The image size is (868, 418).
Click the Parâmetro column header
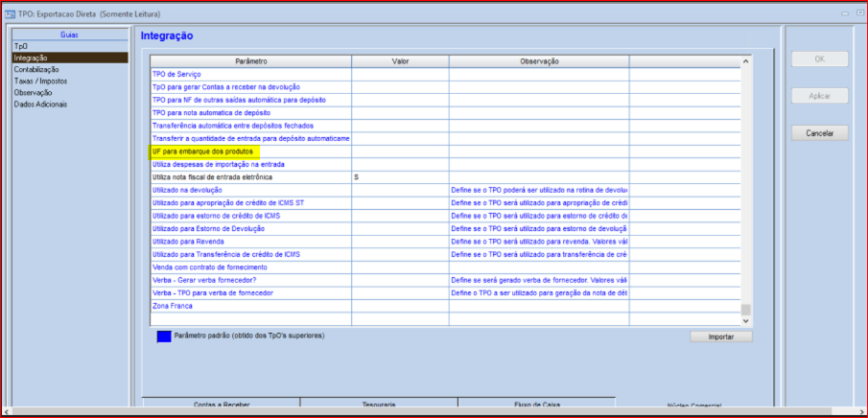(x=250, y=61)
